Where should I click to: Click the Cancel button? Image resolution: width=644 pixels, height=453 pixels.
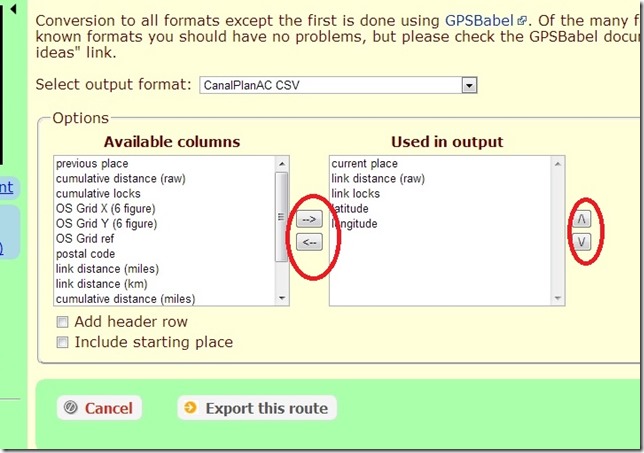click(x=99, y=408)
